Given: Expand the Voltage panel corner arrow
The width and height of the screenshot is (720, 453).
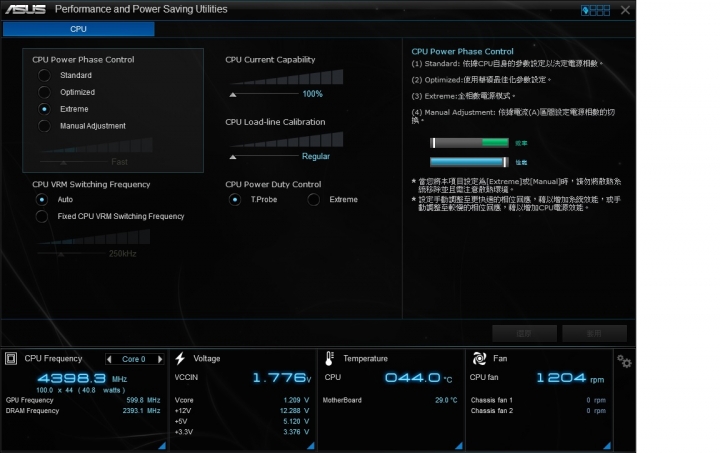Looking at the screenshot, I should point(311,446).
